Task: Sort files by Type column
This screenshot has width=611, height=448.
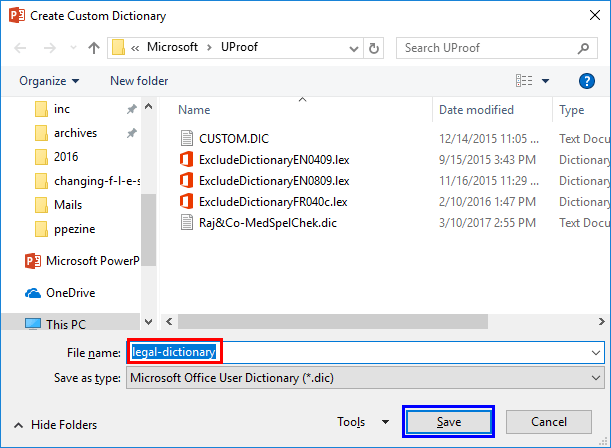Action: tap(572, 110)
